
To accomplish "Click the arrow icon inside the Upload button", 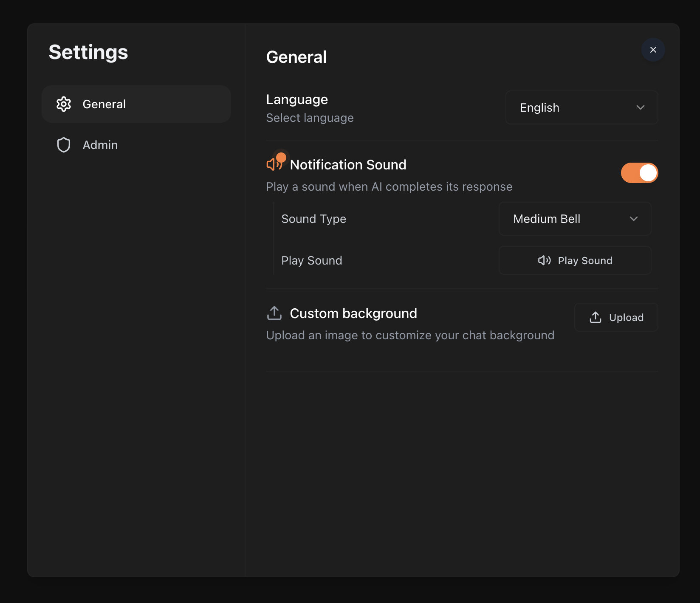I will [x=596, y=317].
